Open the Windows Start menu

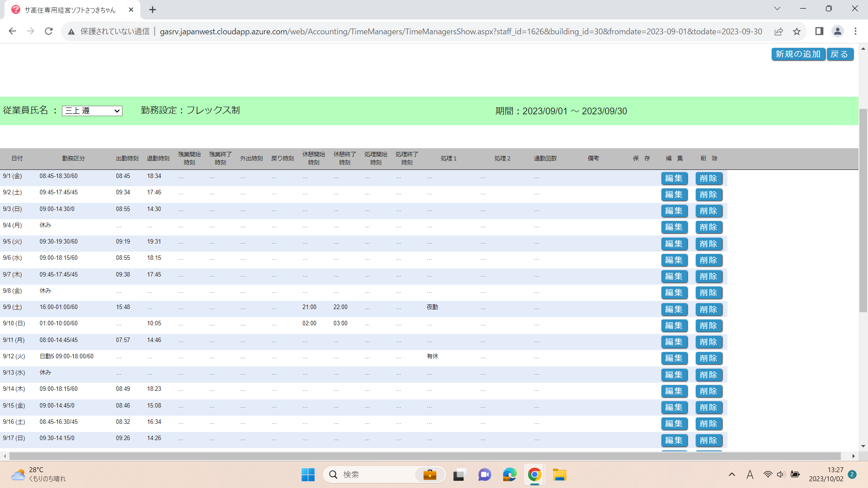308,475
